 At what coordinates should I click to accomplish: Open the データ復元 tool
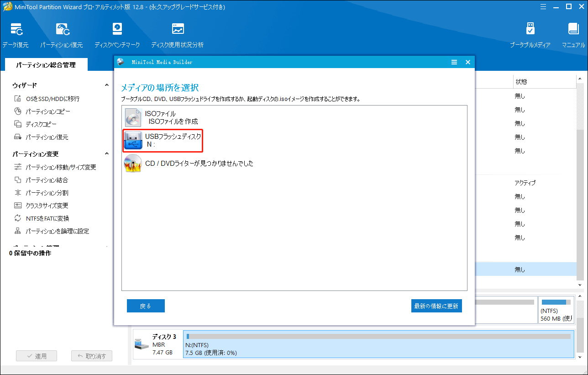(15, 36)
